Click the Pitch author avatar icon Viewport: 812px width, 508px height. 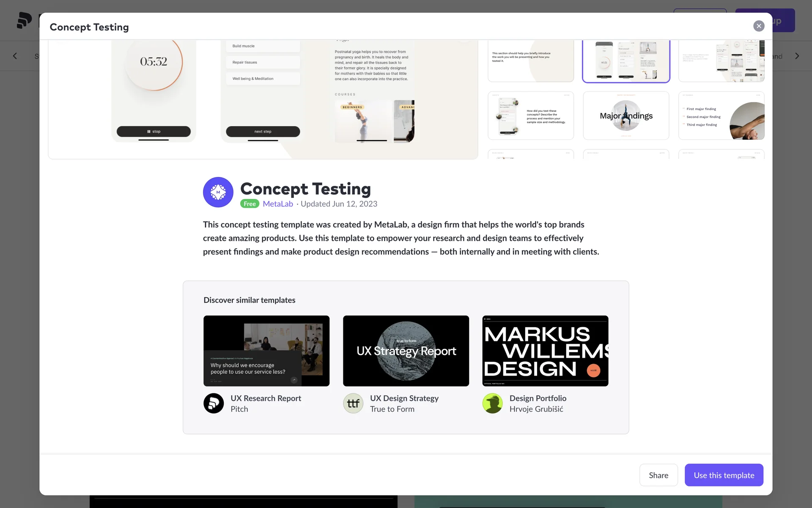(214, 403)
